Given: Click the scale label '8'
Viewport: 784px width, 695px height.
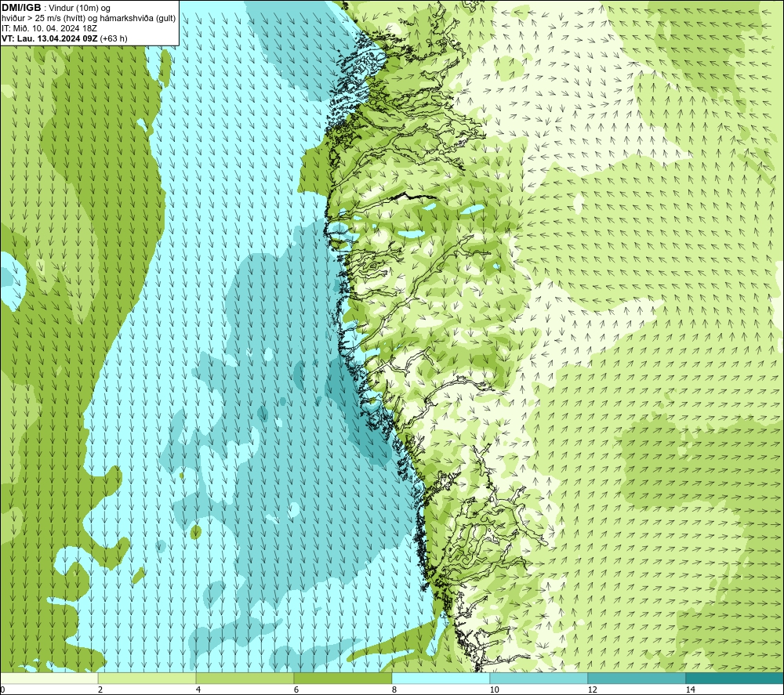Looking at the screenshot, I should pyautogui.click(x=394, y=690).
